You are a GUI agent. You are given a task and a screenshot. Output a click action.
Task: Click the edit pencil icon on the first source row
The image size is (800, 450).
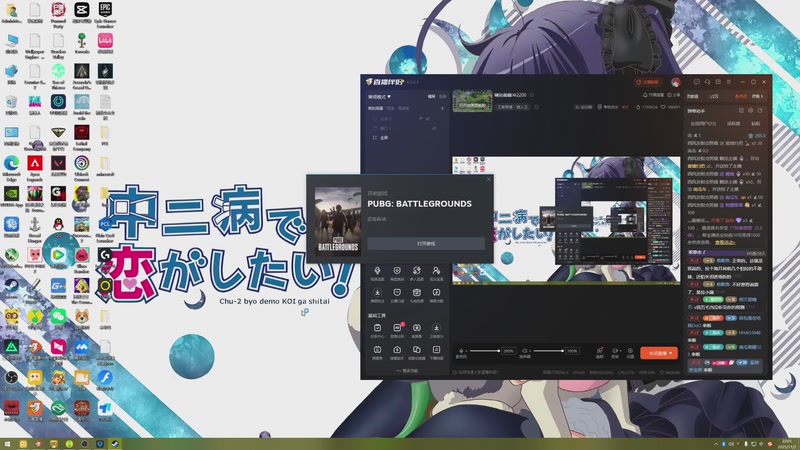(x=421, y=118)
